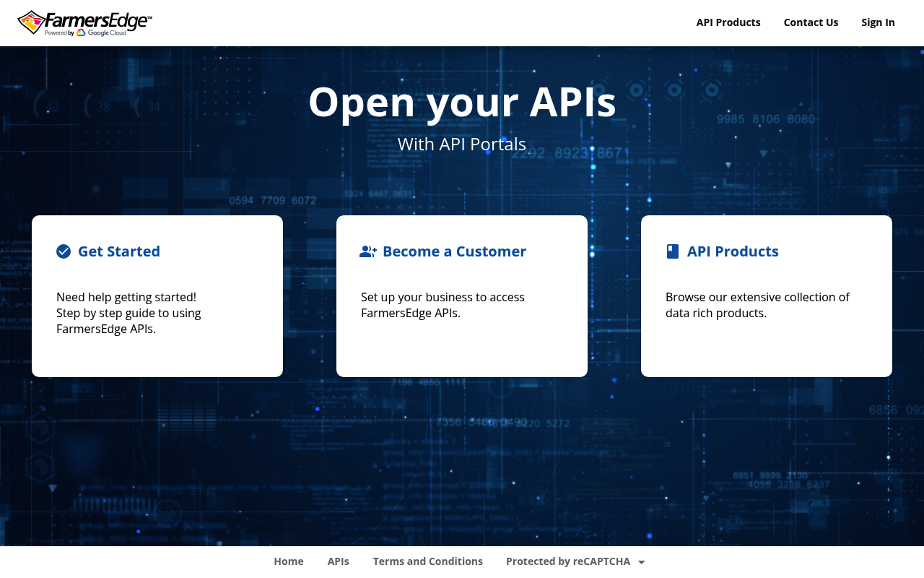Open the APIs footer link
The image size is (924, 578).
[x=338, y=561]
